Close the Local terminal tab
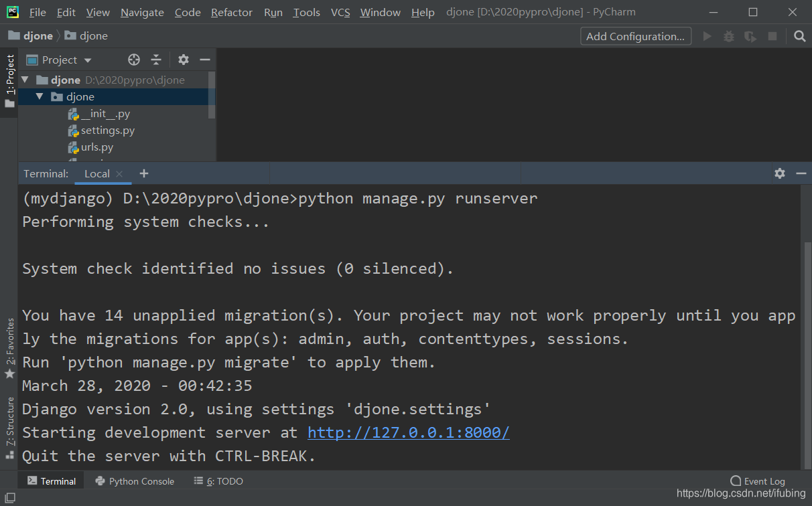Image resolution: width=812 pixels, height=506 pixels. (119, 173)
